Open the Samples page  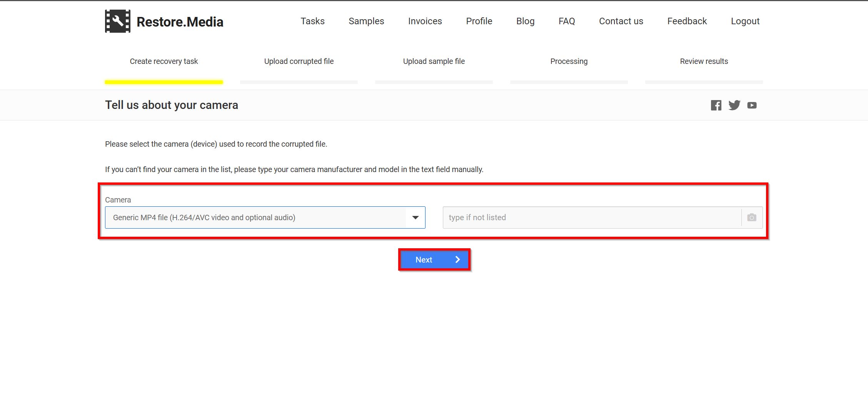coord(366,21)
